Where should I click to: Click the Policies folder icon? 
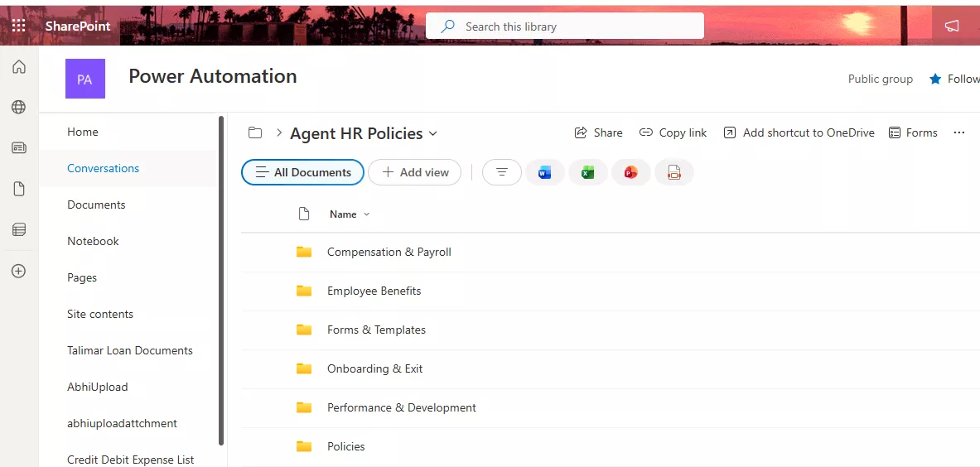pos(304,445)
